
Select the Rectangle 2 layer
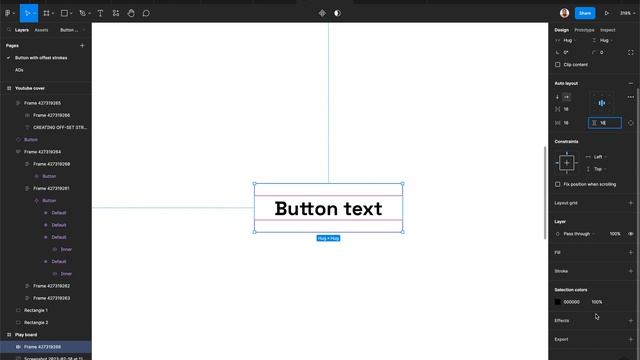pyautogui.click(x=36, y=322)
